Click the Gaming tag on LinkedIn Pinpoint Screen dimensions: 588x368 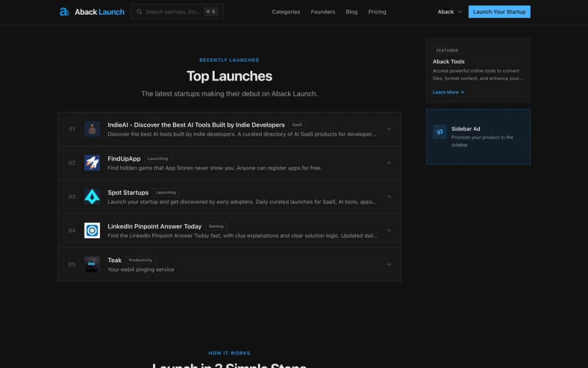[x=216, y=226]
